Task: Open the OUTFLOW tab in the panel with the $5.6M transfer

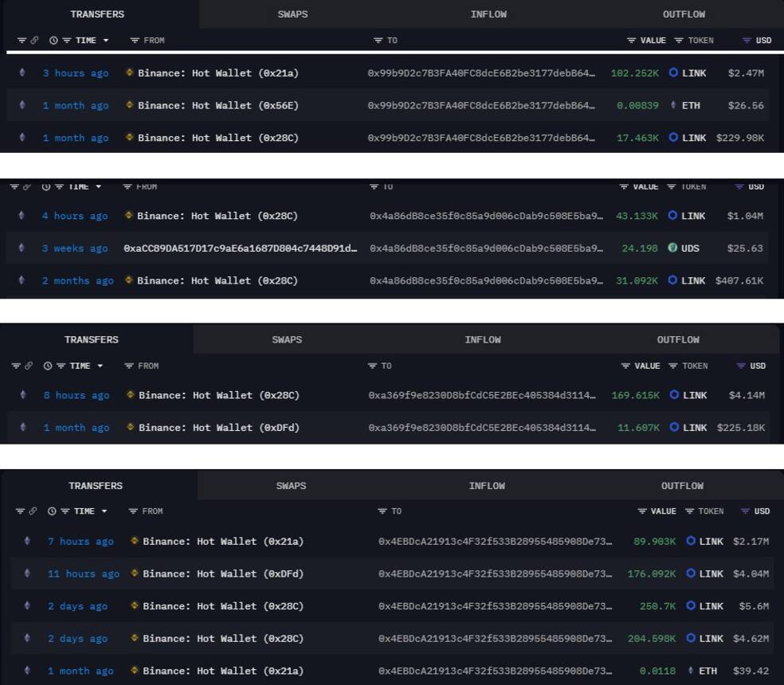Action: [x=682, y=486]
